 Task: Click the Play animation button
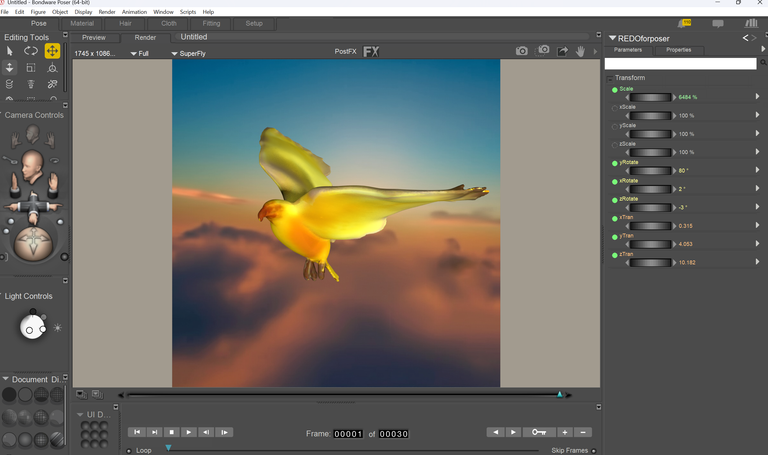click(189, 432)
